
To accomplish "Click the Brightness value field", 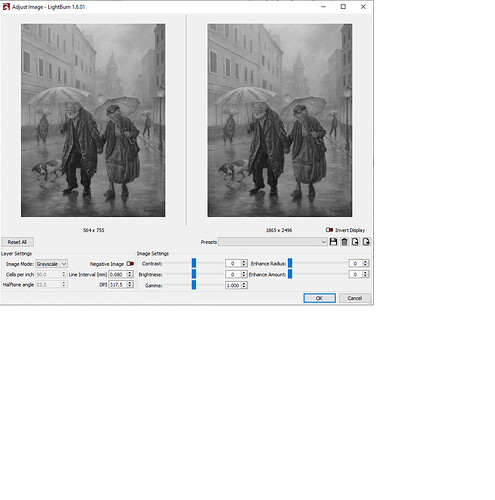I will click(x=233, y=274).
